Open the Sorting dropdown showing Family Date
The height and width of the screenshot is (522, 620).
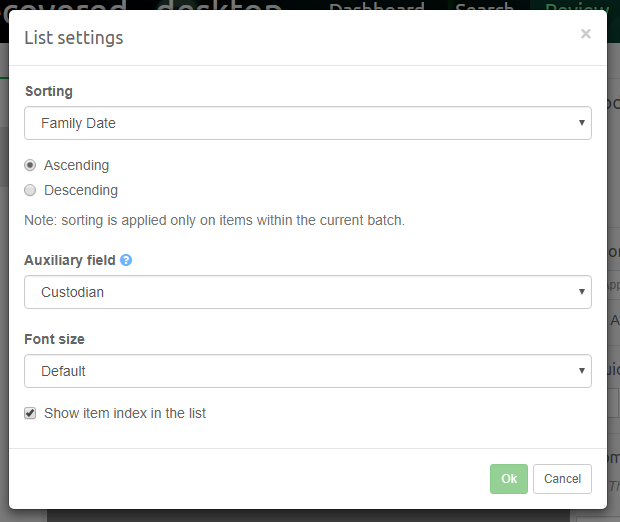coord(307,124)
